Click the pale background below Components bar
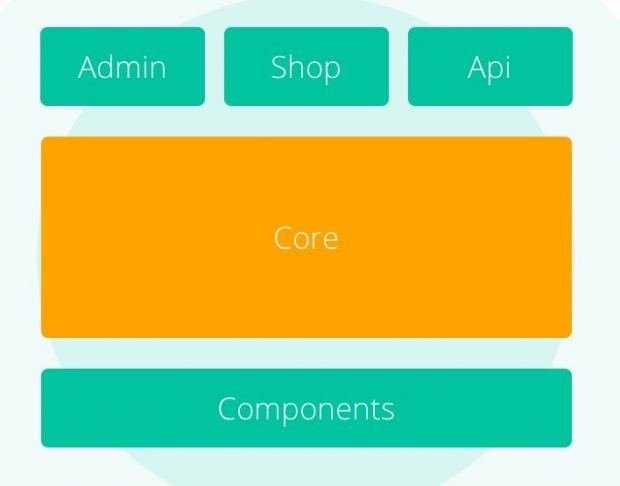Image resolution: width=620 pixels, height=486 pixels. pyautogui.click(x=306, y=465)
